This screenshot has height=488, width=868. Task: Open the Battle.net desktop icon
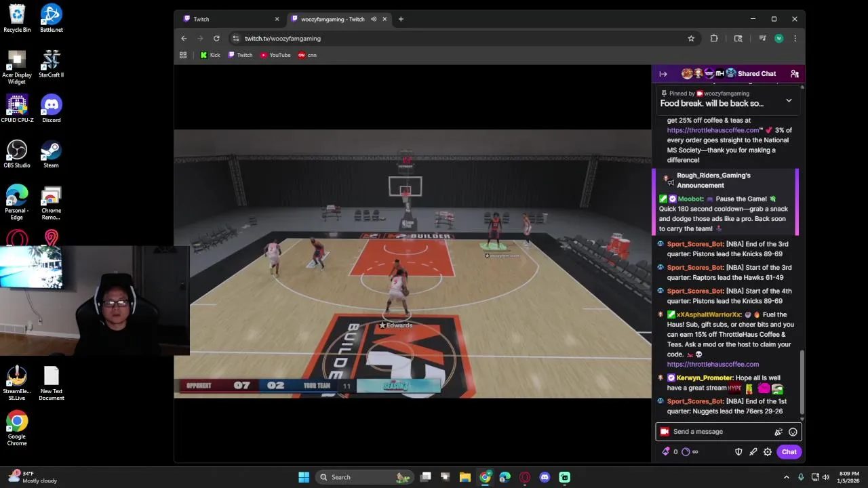52,19
